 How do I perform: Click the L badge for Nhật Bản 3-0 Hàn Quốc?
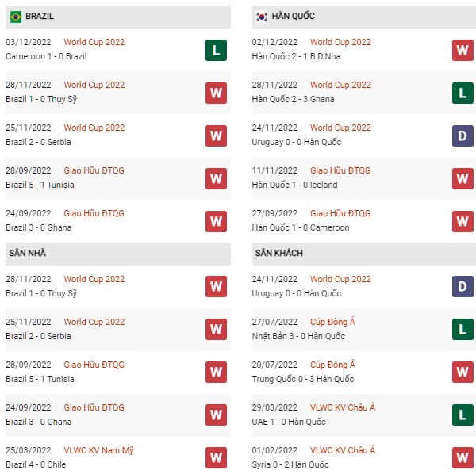(x=463, y=330)
